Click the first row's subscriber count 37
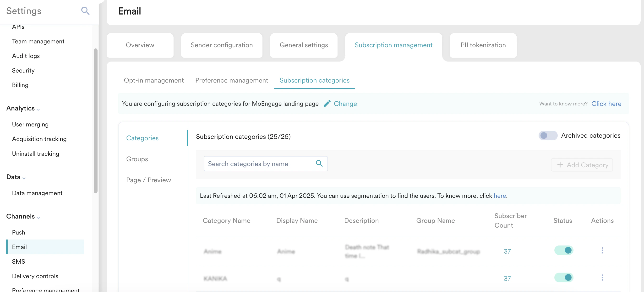This screenshot has height=292, width=644. point(507,251)
